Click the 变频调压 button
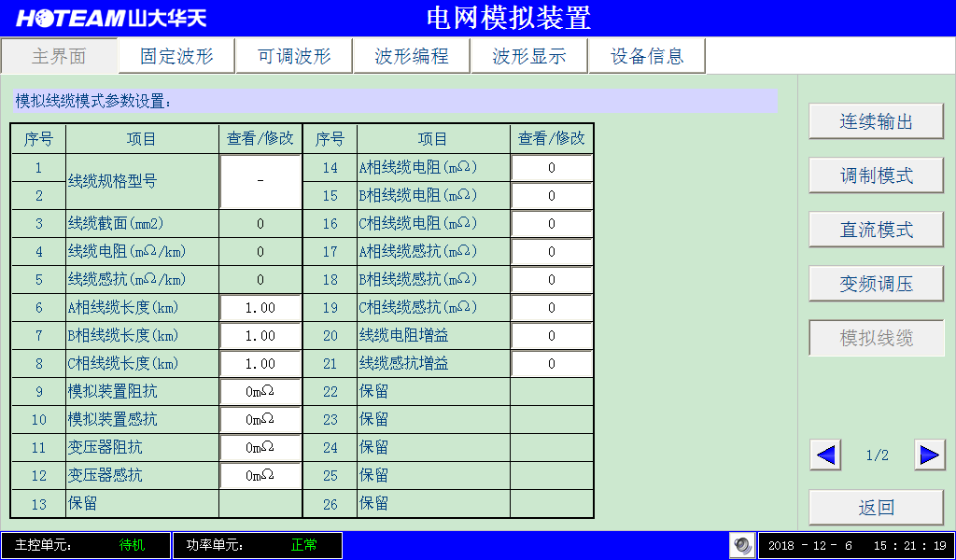This screenshot has width=956, height=560. coord(876,284)
